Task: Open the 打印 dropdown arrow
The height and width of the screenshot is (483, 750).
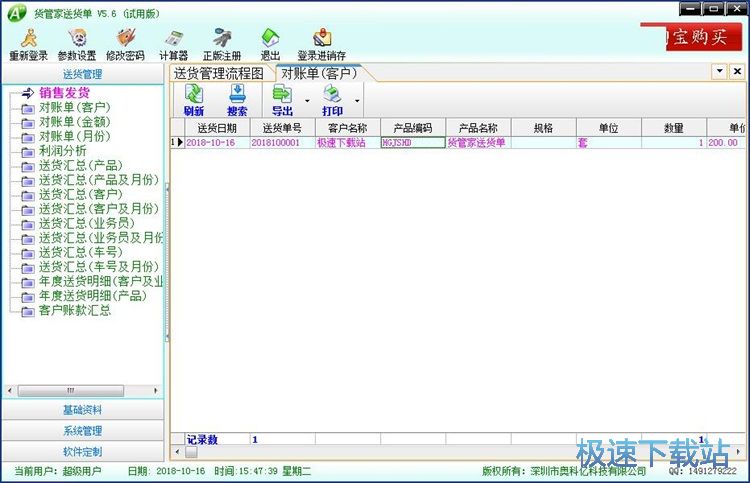Action: click(357, 100)
